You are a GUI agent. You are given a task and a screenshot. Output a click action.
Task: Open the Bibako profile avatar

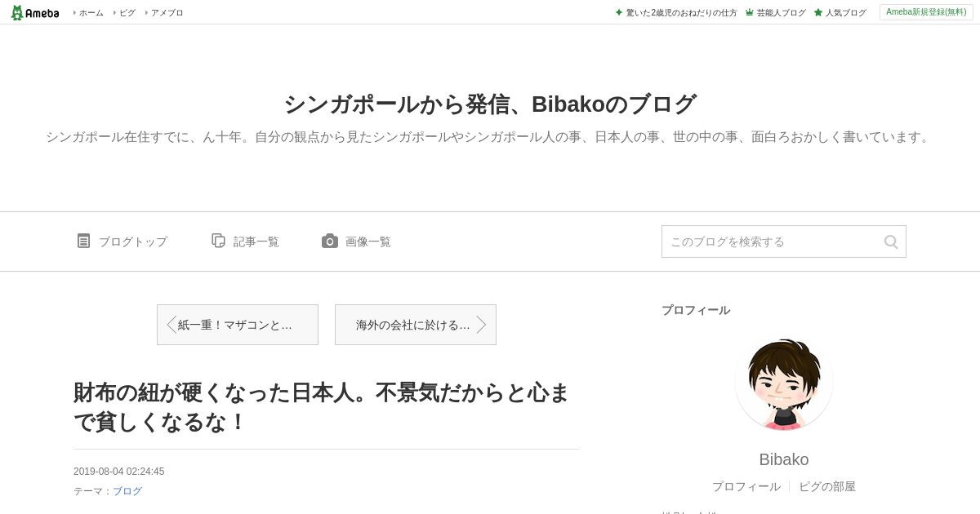[x=784, y=383]
